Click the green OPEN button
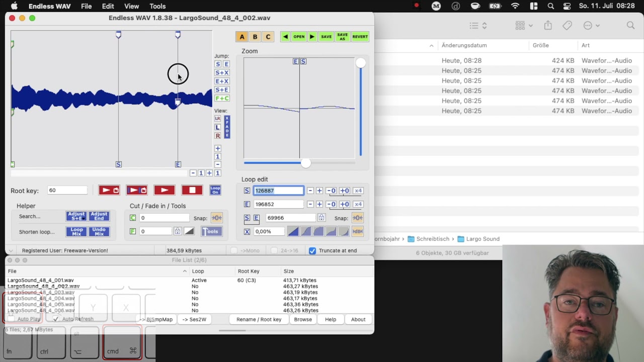Viewport: 644px width, 362px height. coord(299,37)
